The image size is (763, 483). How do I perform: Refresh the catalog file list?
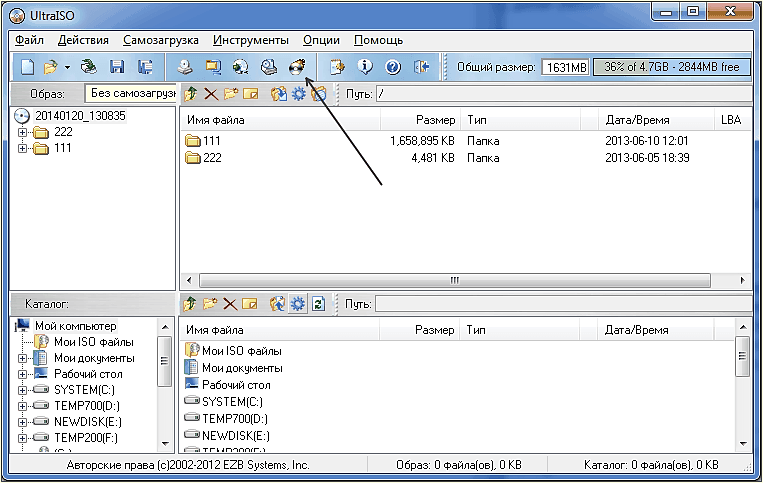point(318,304)
